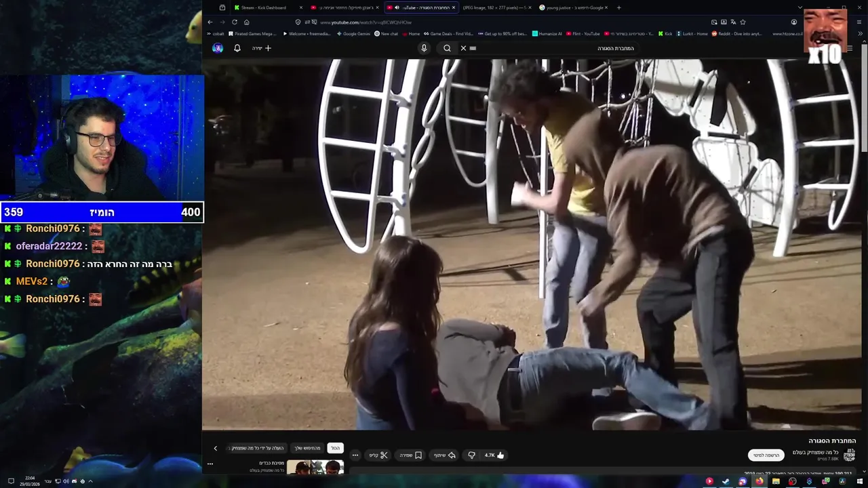Open the three-dot more actions menu

(355, 455)
